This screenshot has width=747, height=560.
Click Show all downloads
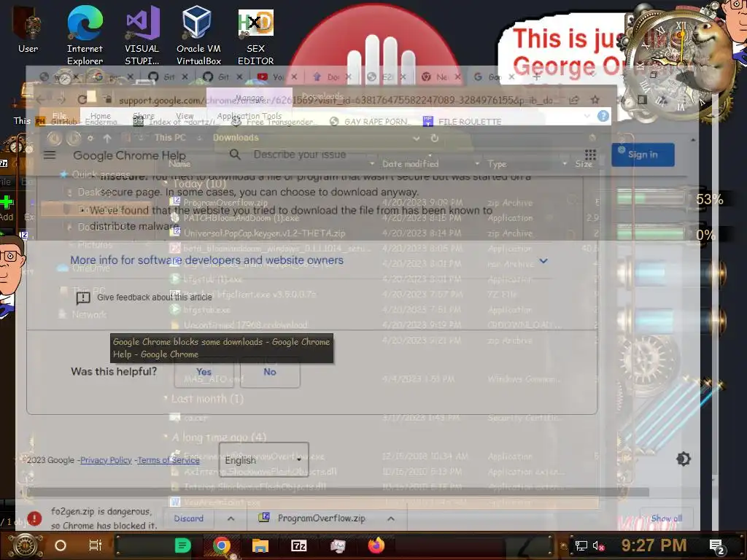pos(667,518)
